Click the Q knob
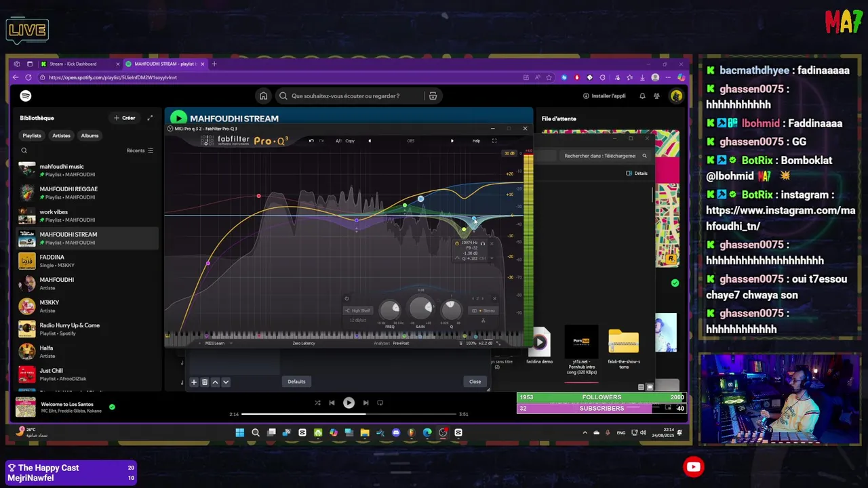Image resolution: width=868 pixels, height=488 pixels. tap(452, 310)
